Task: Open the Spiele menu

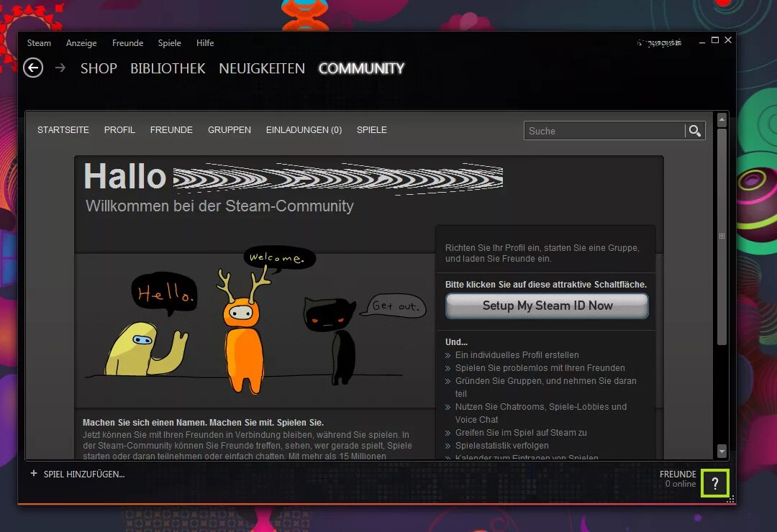Action: 170,43
